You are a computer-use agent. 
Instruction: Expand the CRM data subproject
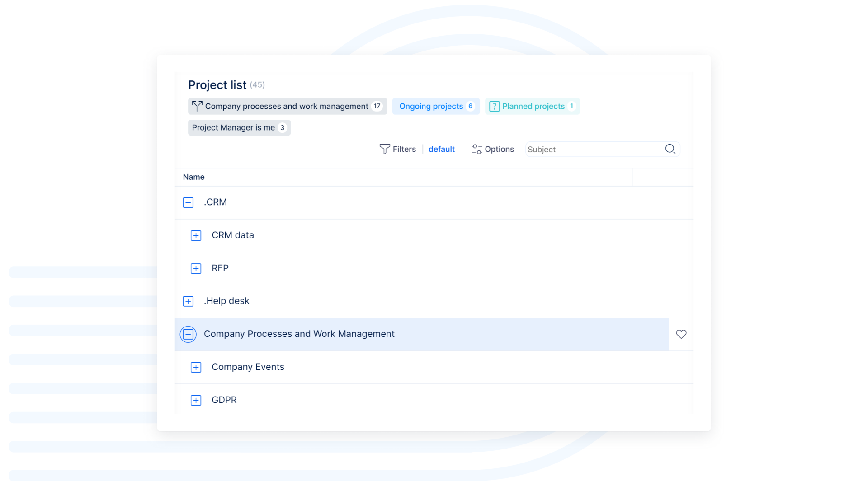click(196, 235)
